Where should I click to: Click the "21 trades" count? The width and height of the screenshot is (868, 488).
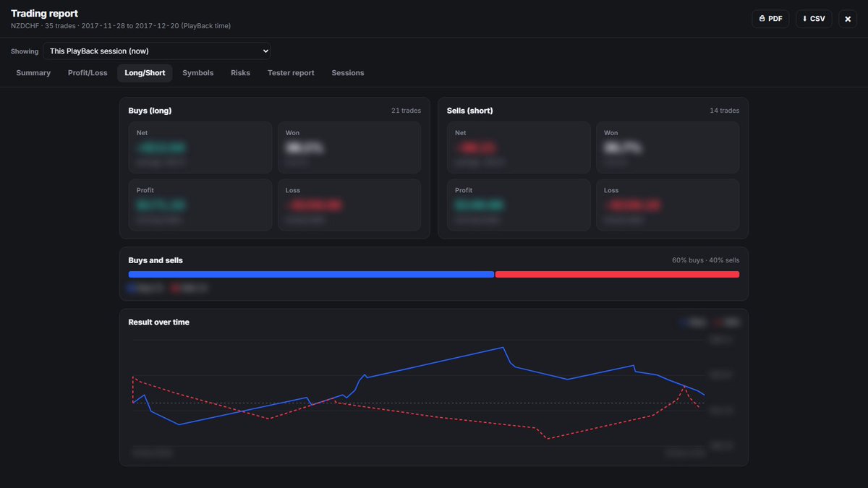coord(406,111)
